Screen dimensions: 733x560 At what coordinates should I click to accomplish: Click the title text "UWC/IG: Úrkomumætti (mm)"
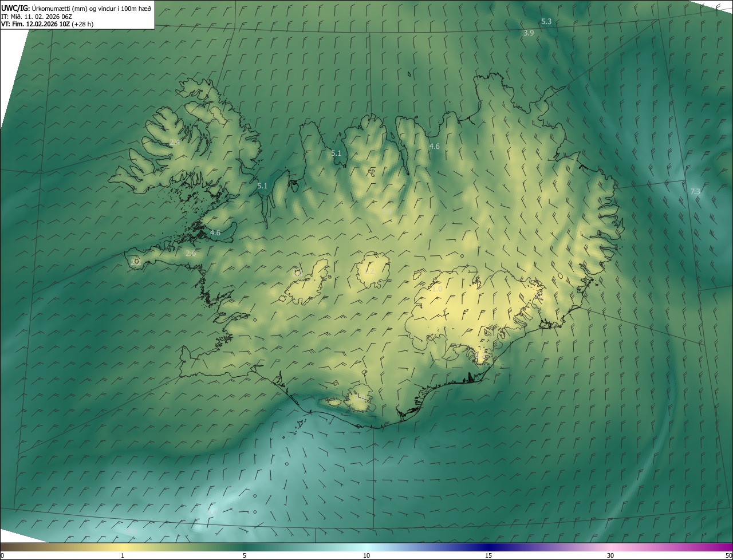tap(44, 8)
